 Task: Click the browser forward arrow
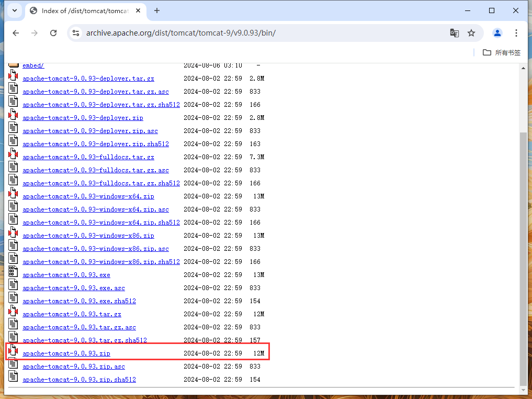(x=35, y=33)
